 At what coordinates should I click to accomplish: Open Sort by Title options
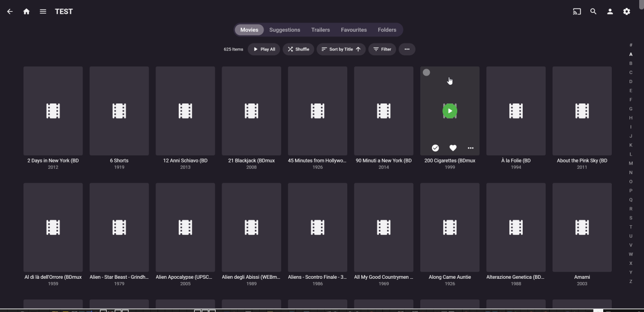340,49
